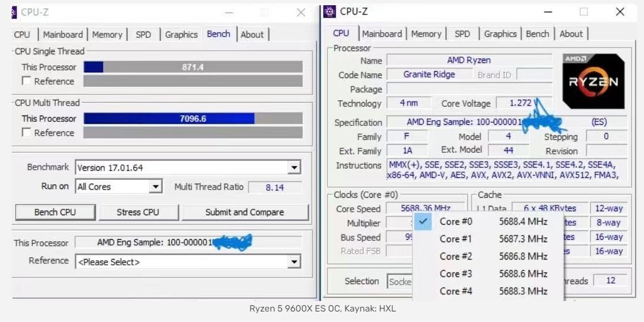Viewport: 644px width, 322px height.
Task: Click the 12-way cache associativity value
Action: click(608, 208)
